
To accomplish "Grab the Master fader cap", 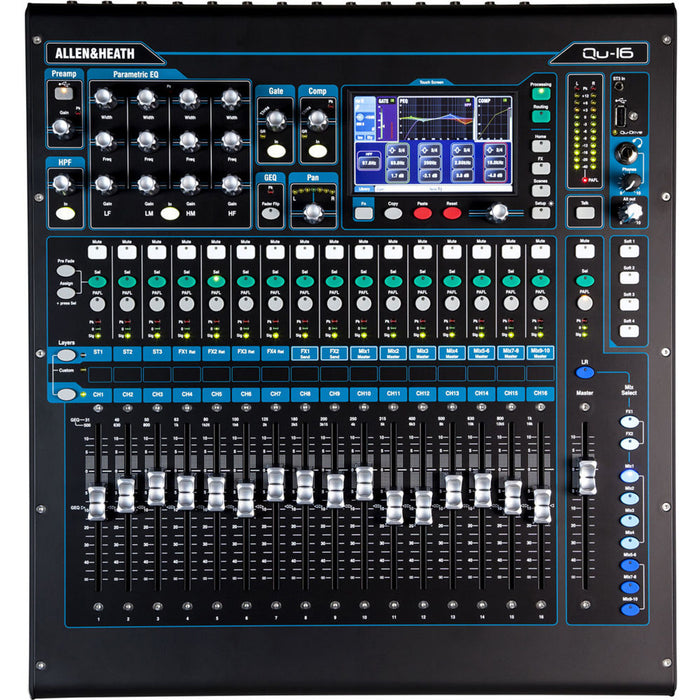I will pos(588,478).
